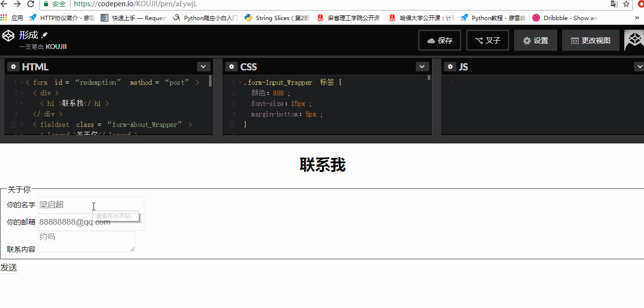Click the translate page icon

[614, 4]
